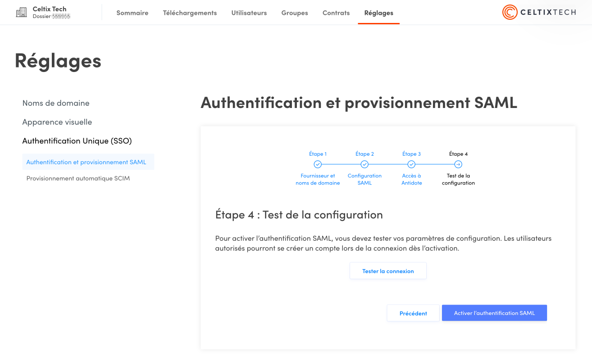The height and width of the screenshot is (364, 592).
Task: Click Activer l'authentification SAML button
Action: click(494, 313)
